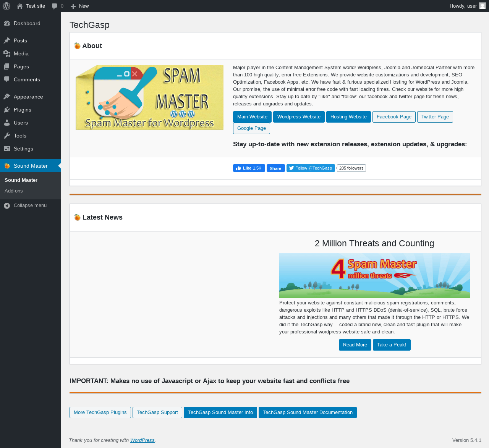The height and width of the screenshot is (448, 489).
Task: Click the WordPress logo in admin bar
Action: (6, 6)
